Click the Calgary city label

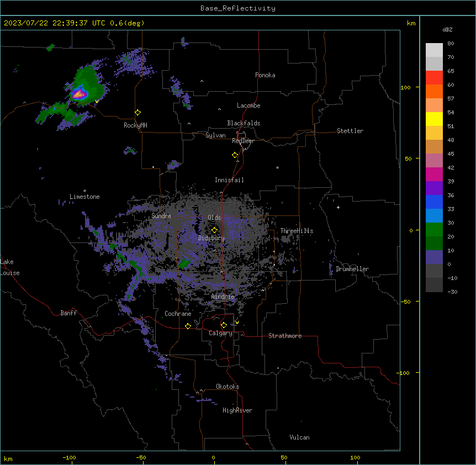221,333
